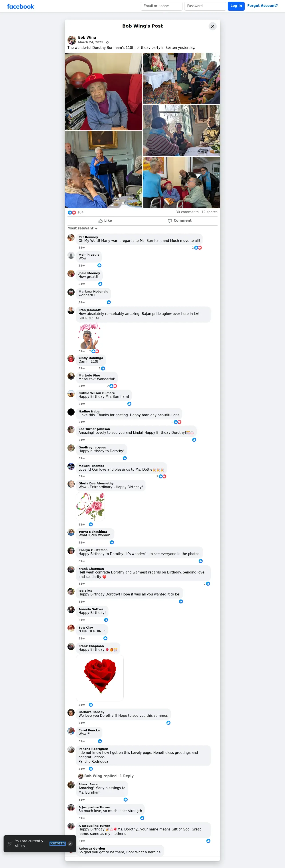Dismiss the offline notification
Viewport: 285px width, 868px height.
(x=70, y=844)
